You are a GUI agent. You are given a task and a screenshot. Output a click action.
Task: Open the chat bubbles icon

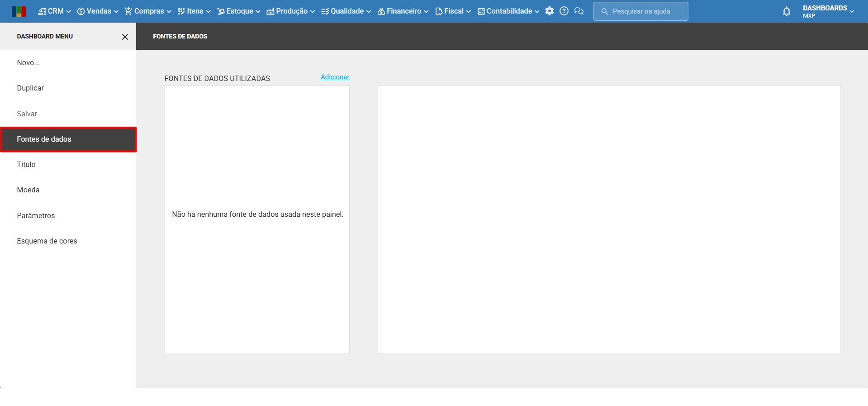point(579,11)
